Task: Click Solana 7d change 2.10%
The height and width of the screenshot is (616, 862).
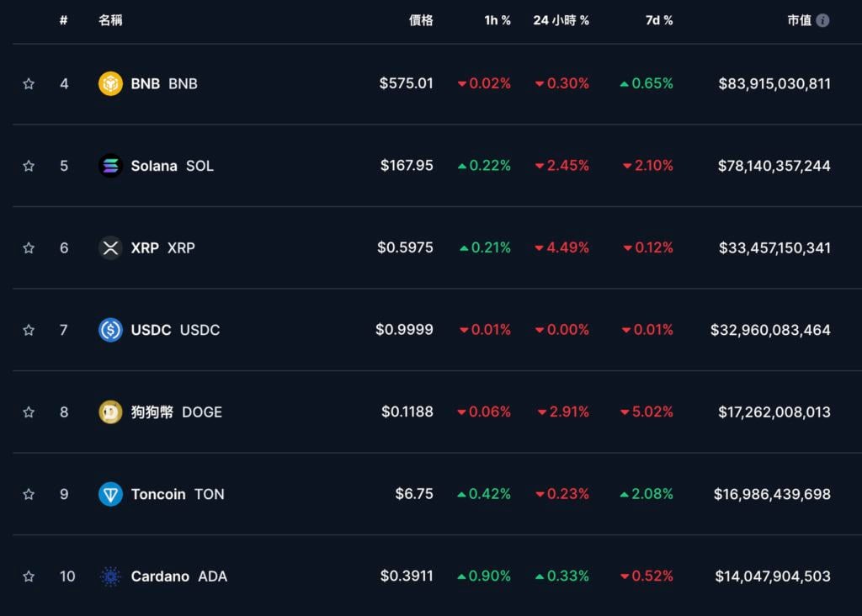Action: [647, 166]
